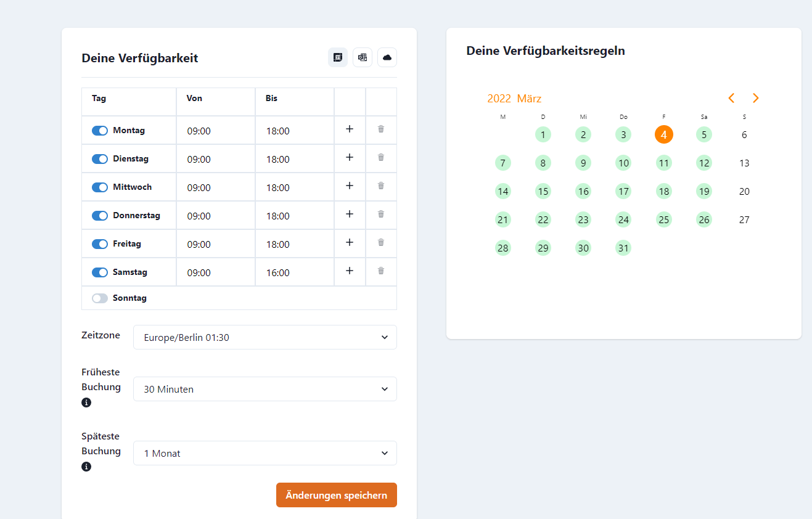Delete the Donnerstag time slot
Viewport: 812px width, 519px height.
coord(381,215)
